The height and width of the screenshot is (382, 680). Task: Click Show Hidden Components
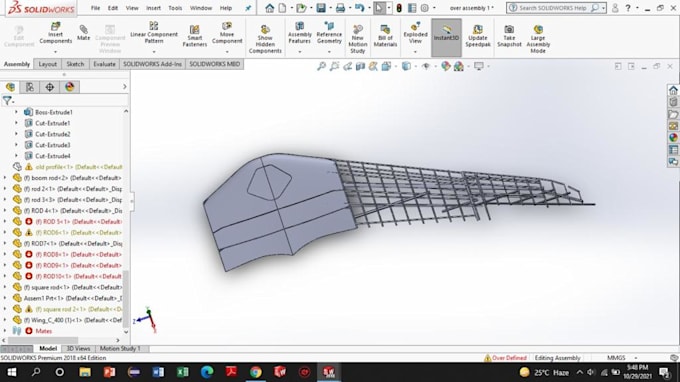click(x=265, y=39)
